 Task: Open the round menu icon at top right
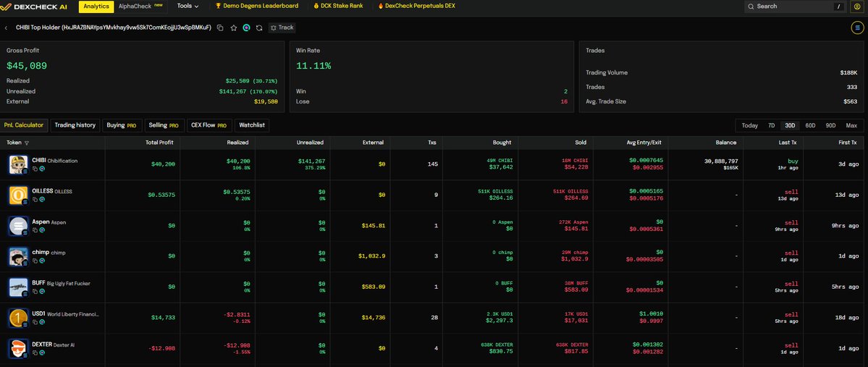856,28
